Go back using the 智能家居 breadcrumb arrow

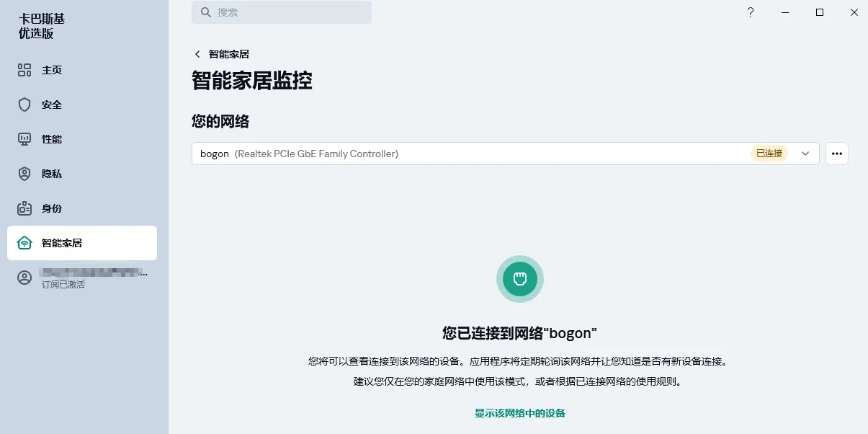[x=197, y=54]
